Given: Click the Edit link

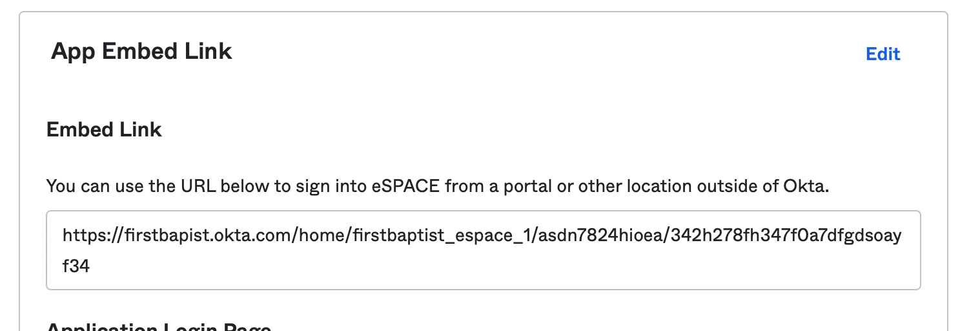Looking at the screenshot, I should pyautogui.click(x=883, y=54).
